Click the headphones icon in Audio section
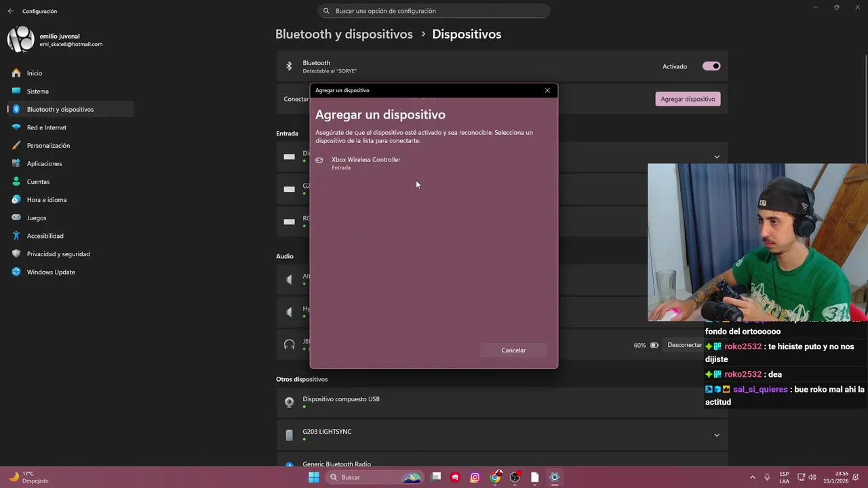 click(x=290, y=345)
